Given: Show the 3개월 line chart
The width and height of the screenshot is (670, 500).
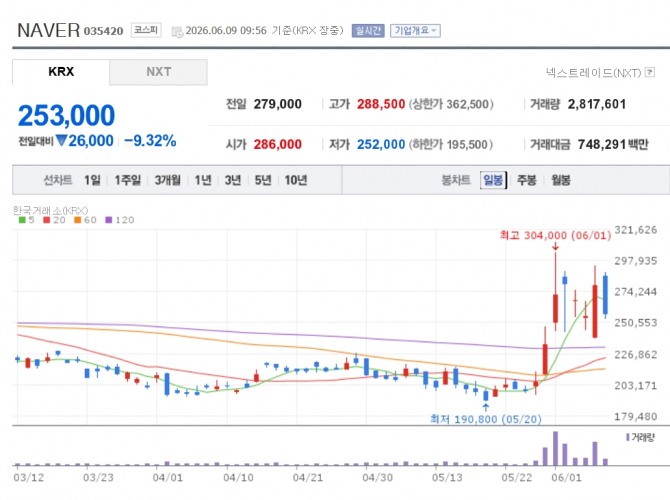Looking at the screenshot, I should (168, 180).
